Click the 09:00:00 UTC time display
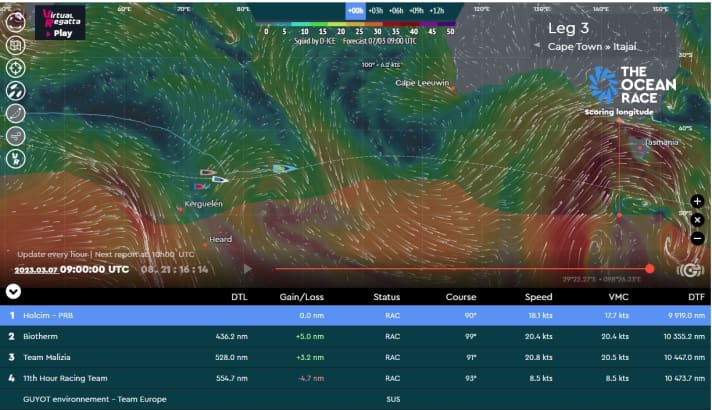Viewport: 712px width, 410px height. tap(94, 269)
